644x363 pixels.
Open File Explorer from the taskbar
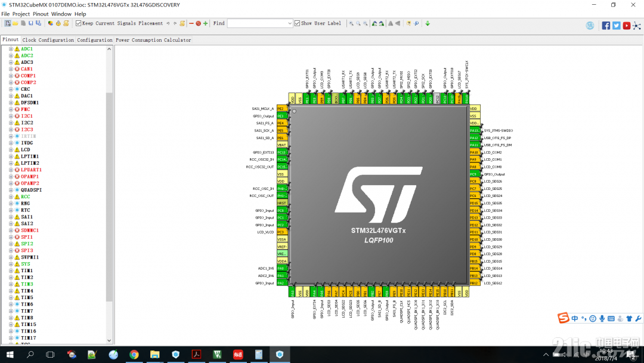pyautogui.click(x=155, y=355)
